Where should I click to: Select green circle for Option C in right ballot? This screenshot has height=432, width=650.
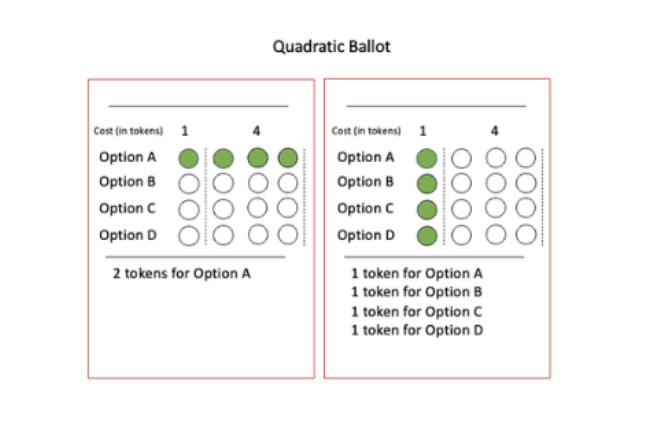click(x=427, y=209)
